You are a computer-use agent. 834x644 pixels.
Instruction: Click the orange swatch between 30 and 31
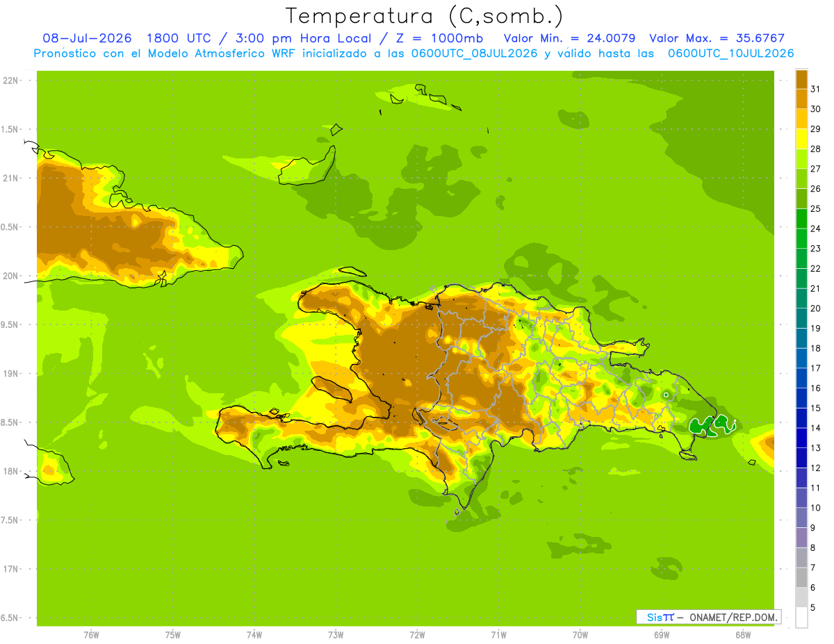click(801, 99)
